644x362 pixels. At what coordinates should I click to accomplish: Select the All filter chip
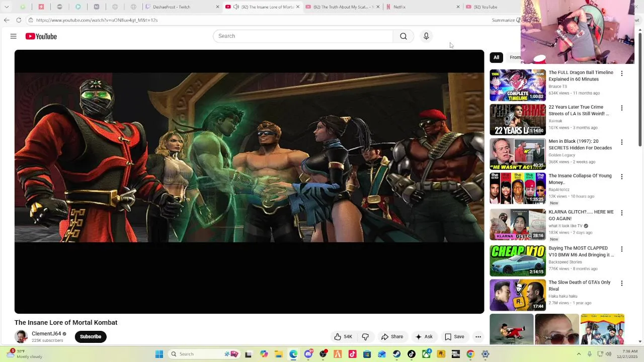tap(496, 57)
